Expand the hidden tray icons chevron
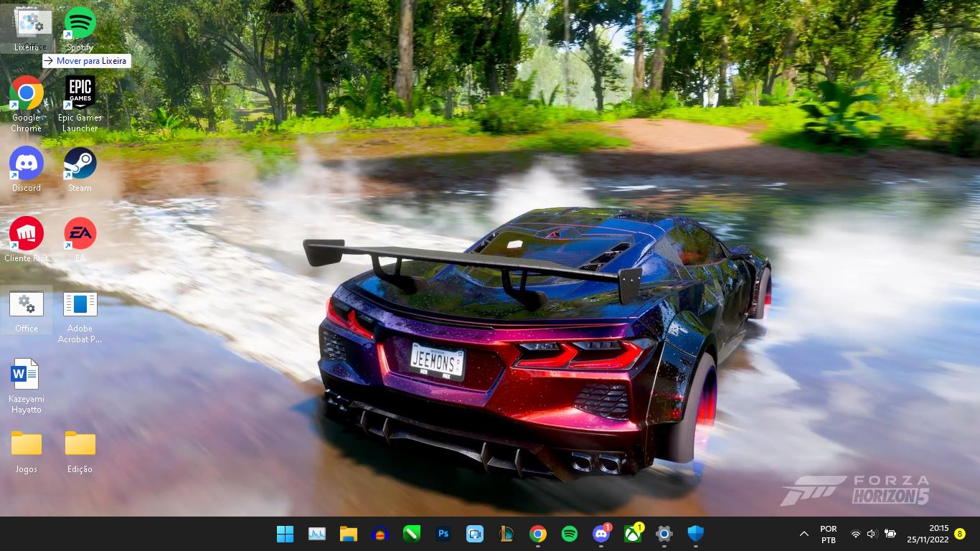The image size is (980, 551). tap(804, 534)
